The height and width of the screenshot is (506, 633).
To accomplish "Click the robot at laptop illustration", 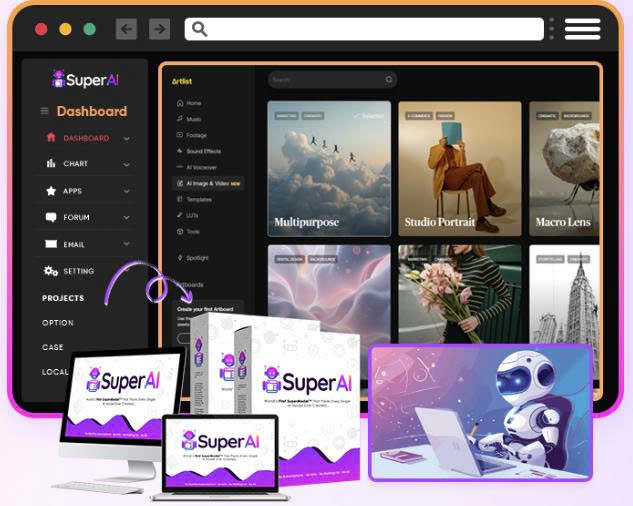I will click(481, 413).
